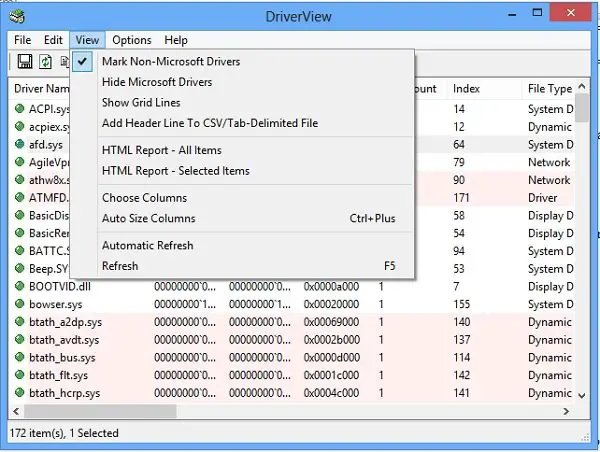Click the green icon beside ATMFD driver
This screenshot has width=600, height=452.
point(20,197)
